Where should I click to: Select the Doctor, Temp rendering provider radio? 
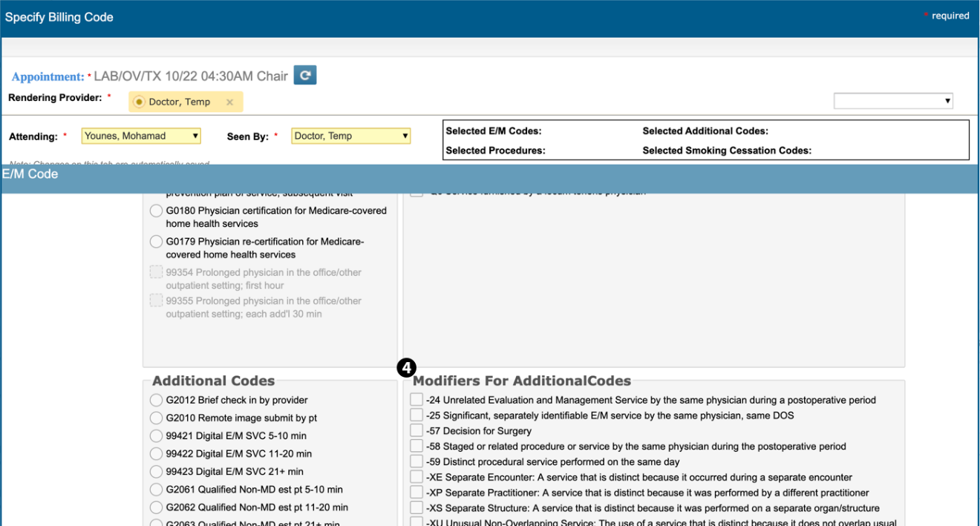(139, 102)
